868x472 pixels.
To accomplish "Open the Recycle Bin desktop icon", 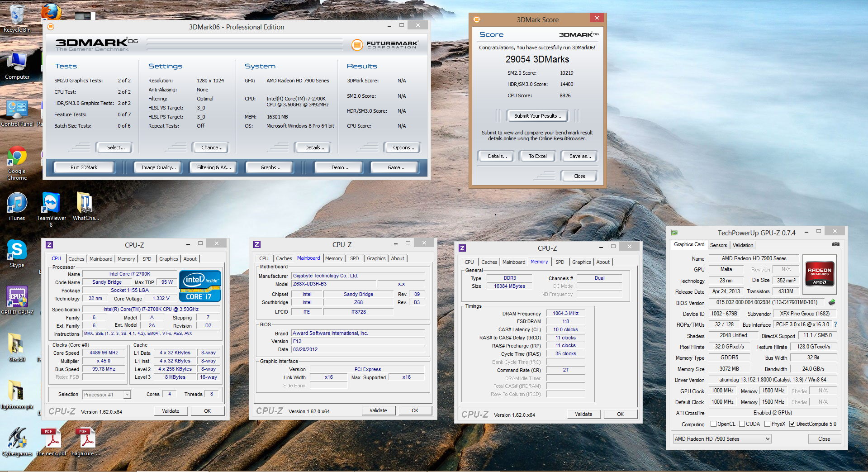I will pyautogui.click(x=17, y=18).
